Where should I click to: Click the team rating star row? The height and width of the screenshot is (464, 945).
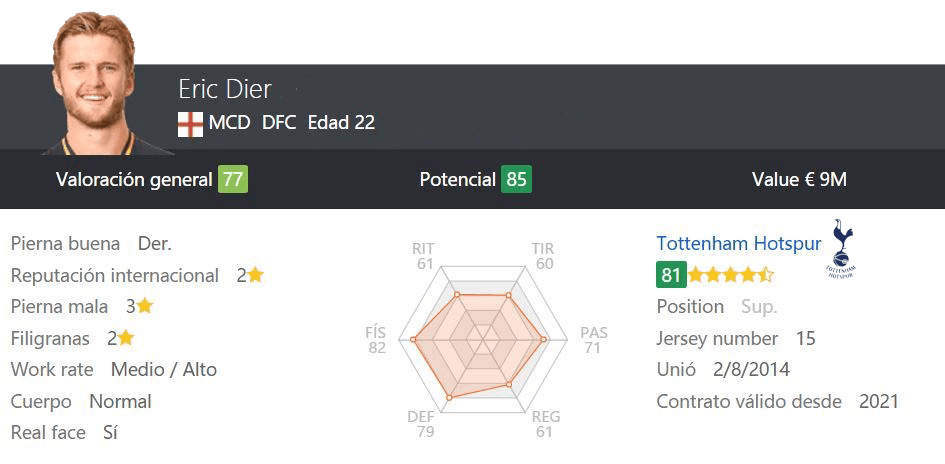[730, 275]
